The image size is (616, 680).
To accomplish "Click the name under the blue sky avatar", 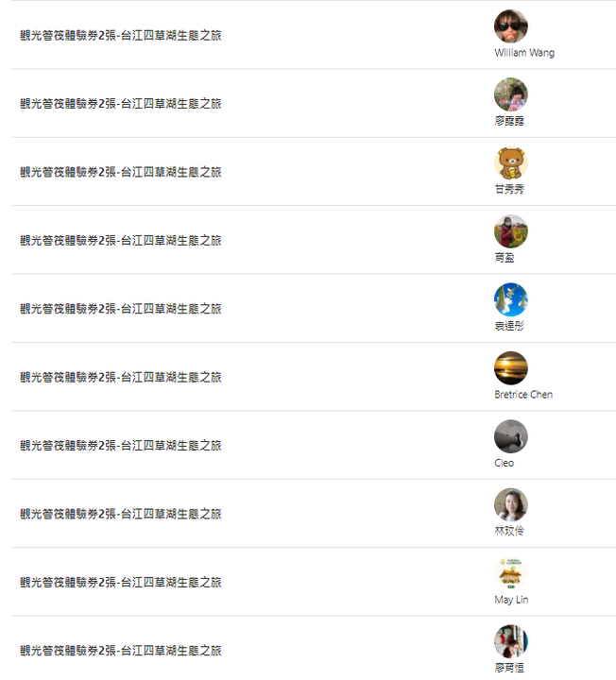I will point(509,326).
